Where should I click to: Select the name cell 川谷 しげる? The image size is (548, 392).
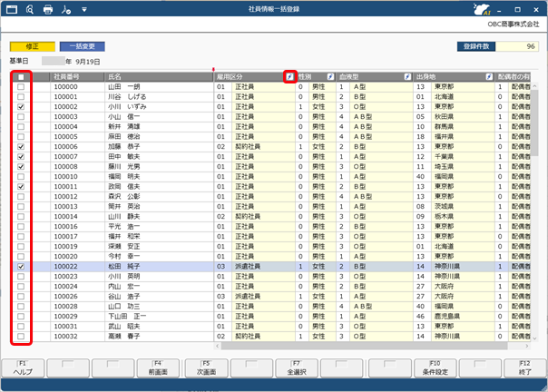coord(159,97)
